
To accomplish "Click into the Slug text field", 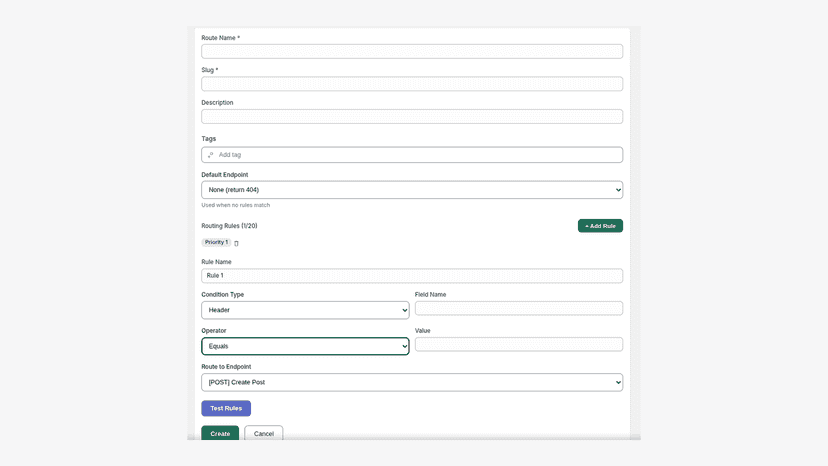I will click(412, 83).
